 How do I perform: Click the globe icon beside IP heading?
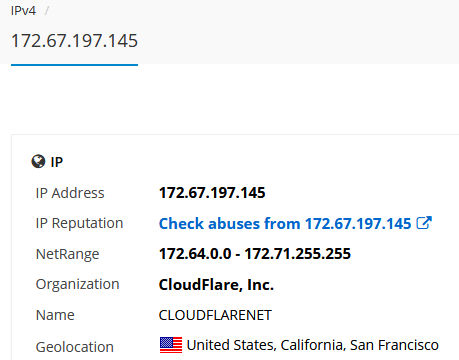tap(38, 162)
